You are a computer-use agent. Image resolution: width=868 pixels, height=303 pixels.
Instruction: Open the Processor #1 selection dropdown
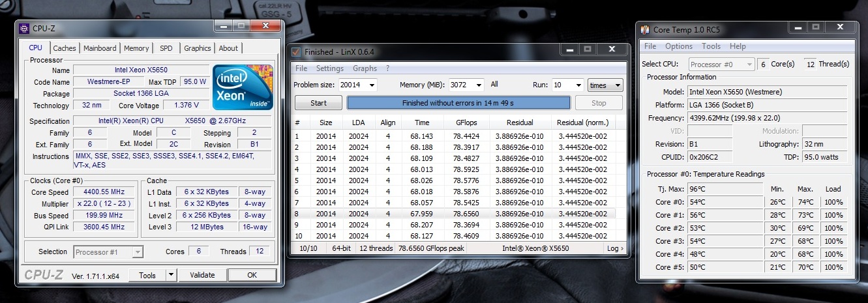[x=108, y=252]
